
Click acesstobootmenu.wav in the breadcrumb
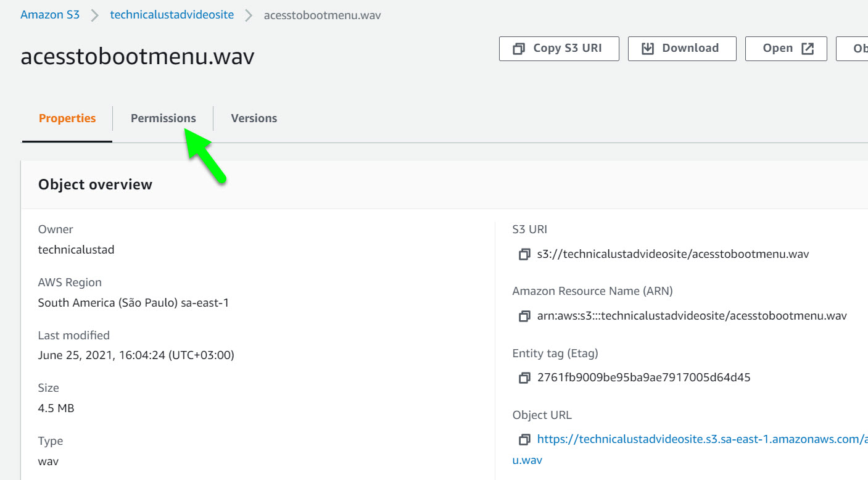[322, 15]
